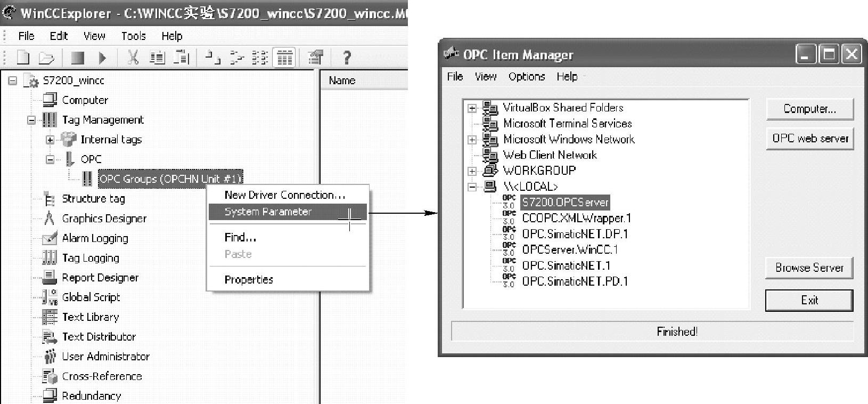868x404 pixels.
Task: Switch to large icons view
Action: [x=212, y=58]
